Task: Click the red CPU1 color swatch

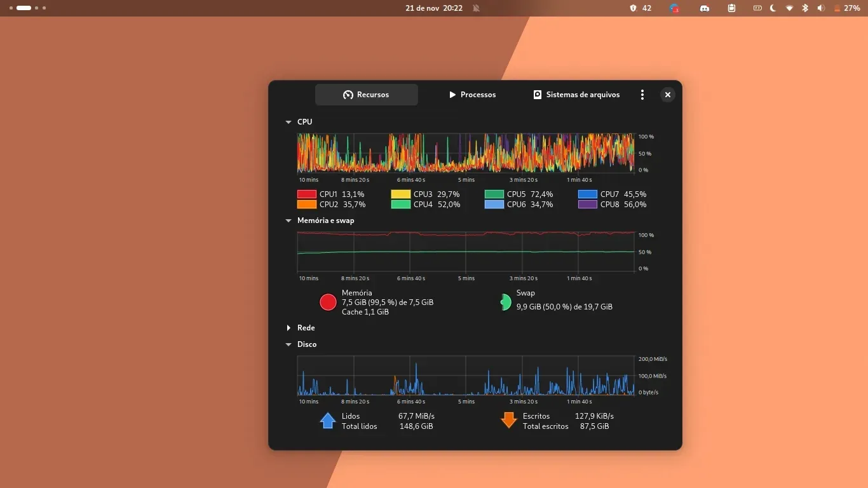Action: (x=306, y=194)
